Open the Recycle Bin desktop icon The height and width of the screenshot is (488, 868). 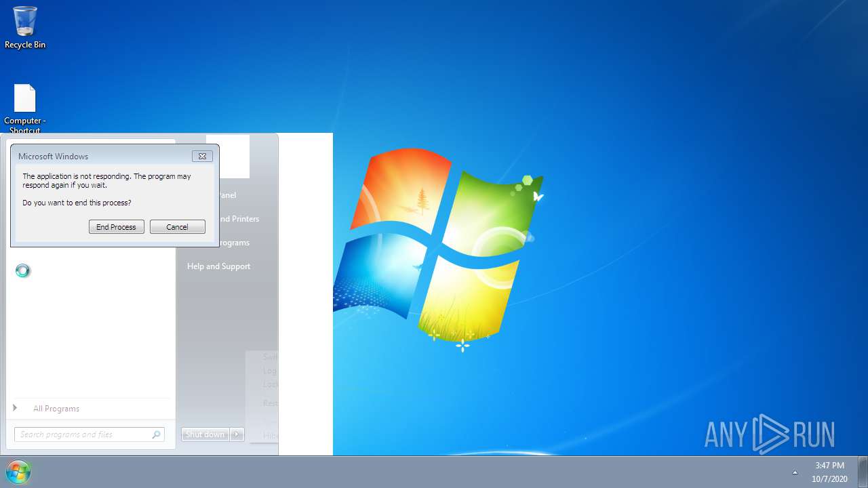point(25,27)
